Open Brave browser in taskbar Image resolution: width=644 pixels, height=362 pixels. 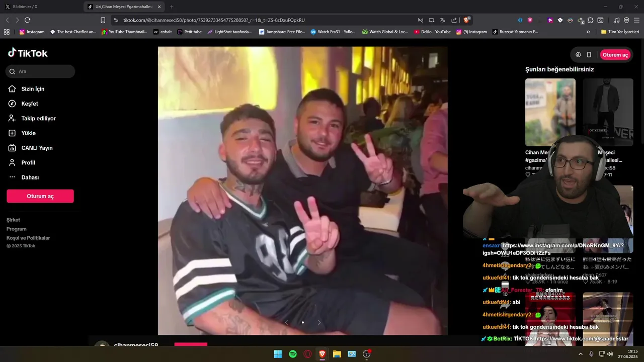322,354
